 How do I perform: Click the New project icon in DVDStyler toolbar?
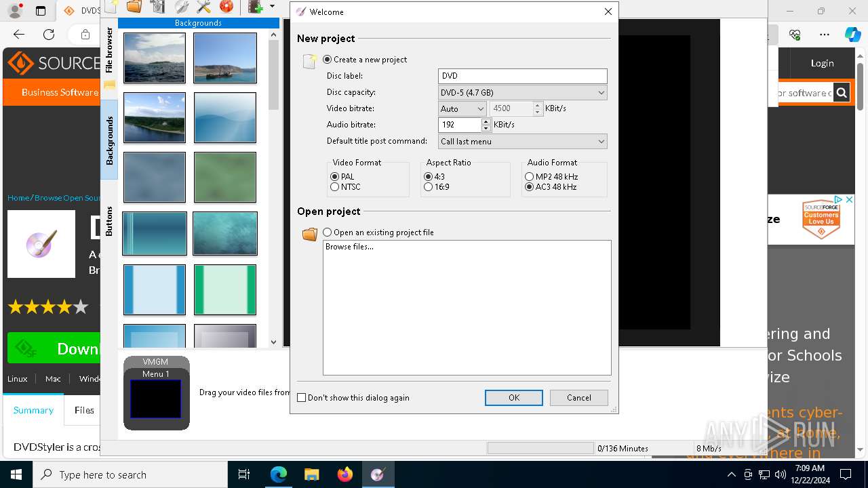coord(111,7)
